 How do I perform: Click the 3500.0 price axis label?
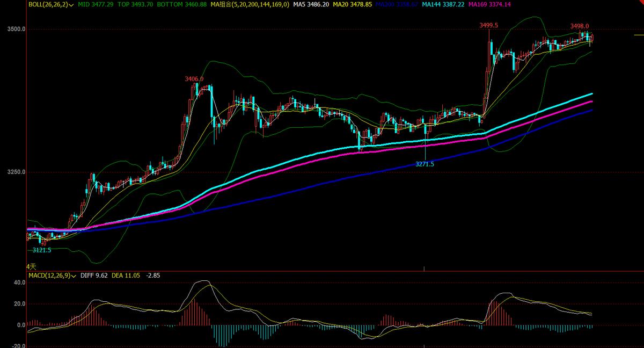click(x=16, y=29)
